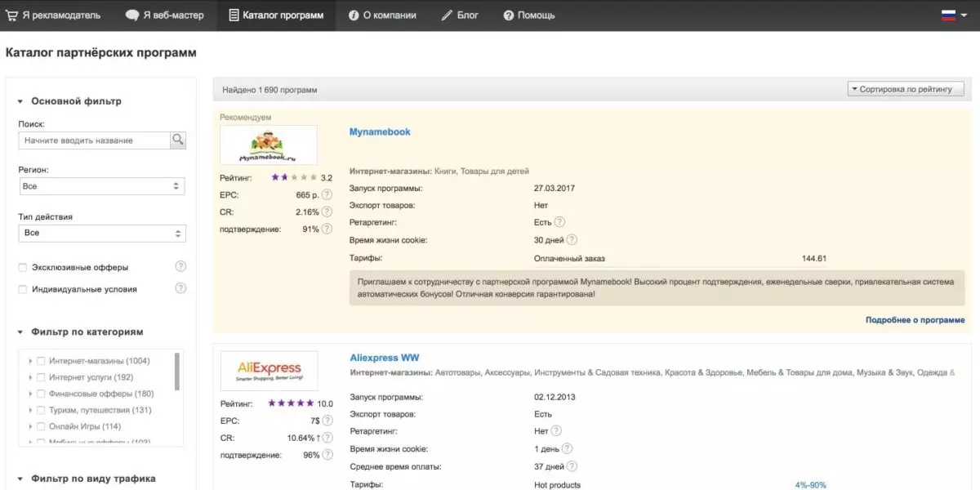Open the Mynamebook.ru logo thumbnail

click(269, 145)
